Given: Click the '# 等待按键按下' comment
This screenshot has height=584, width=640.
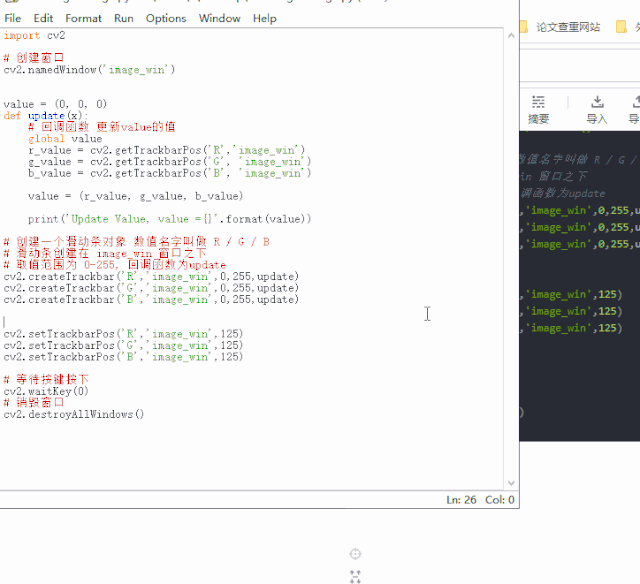Looking at the screenshot, I should (x=46, y=380).
